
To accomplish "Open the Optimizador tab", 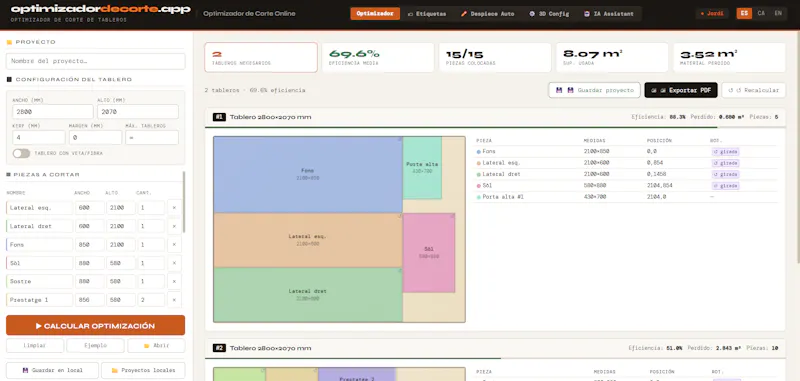I will click(x=375, y=14).
